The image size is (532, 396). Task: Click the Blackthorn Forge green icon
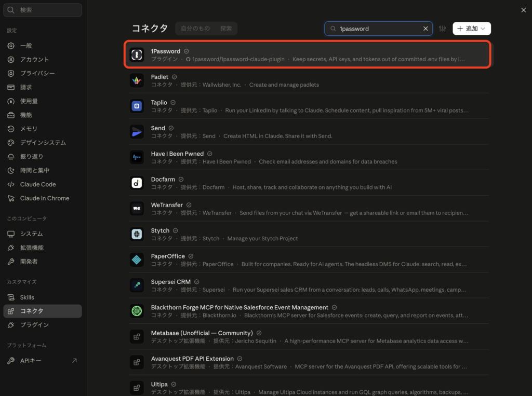coord(137,311)
